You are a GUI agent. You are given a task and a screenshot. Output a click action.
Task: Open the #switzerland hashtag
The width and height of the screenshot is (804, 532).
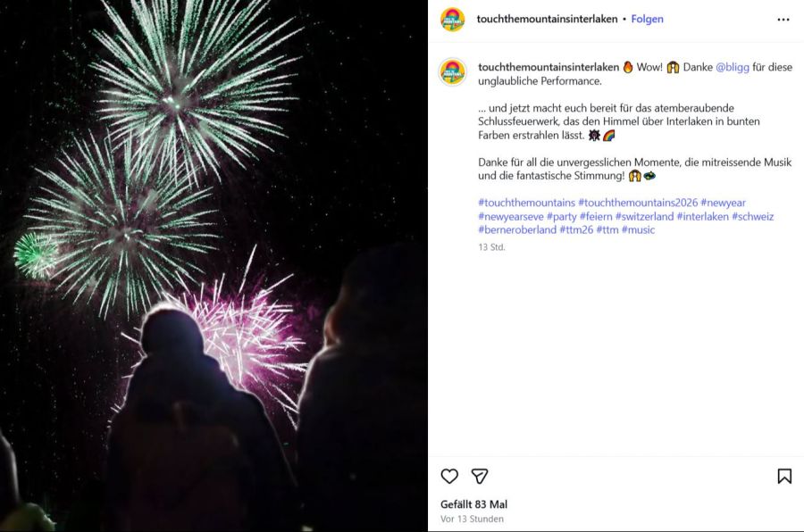644,216
